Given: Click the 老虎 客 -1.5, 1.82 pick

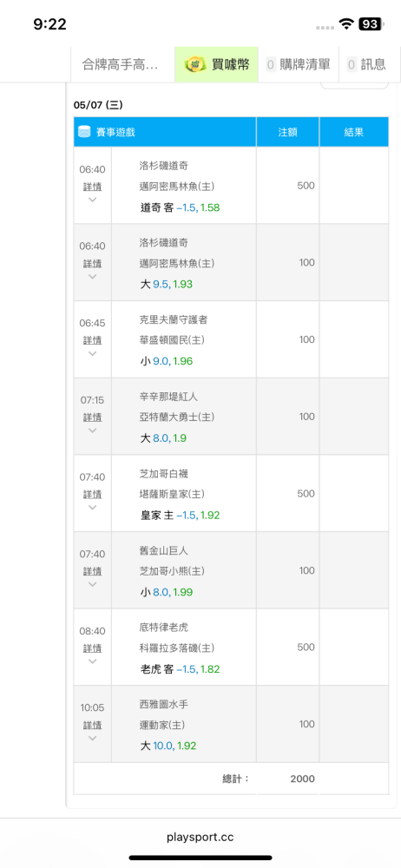Looking at the screenshot, I should point(180,669).
